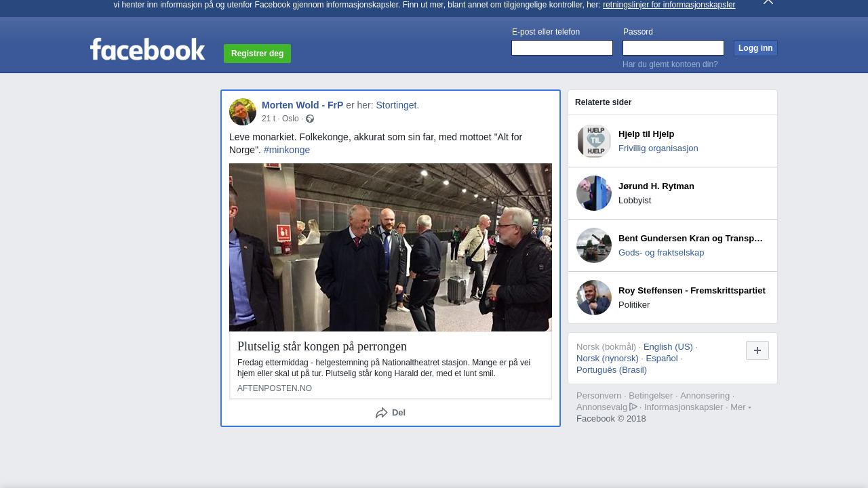Switch language to Norsk (nynorsk)
The image size is (868, 488).
[608, 358]
